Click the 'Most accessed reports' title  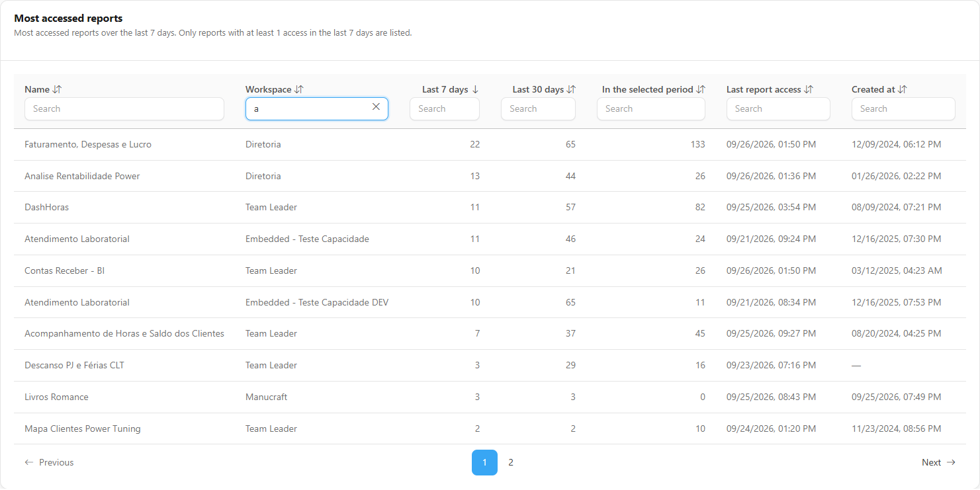[68, 19]
